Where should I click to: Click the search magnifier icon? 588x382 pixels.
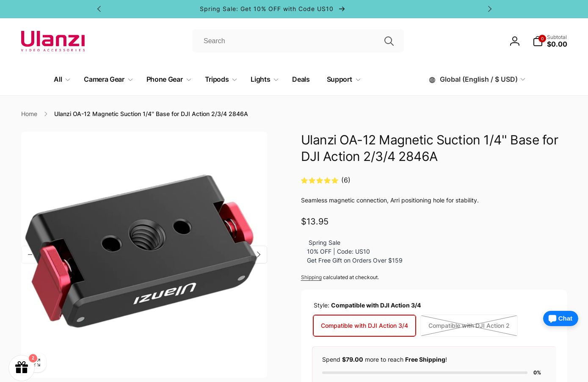389,41
